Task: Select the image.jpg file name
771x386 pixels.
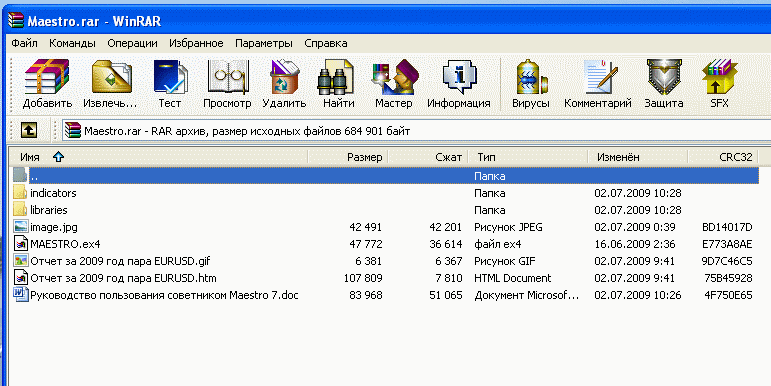Action: [54, 227]
